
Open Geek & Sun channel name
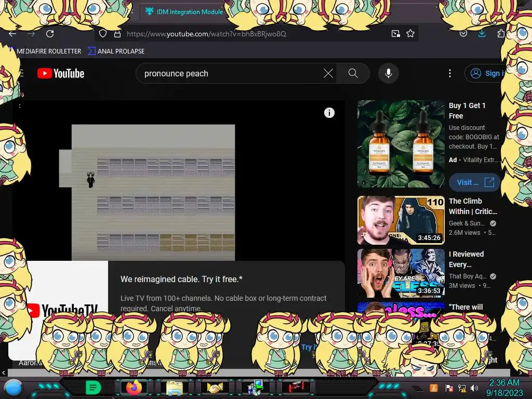(x=467, y=223)
